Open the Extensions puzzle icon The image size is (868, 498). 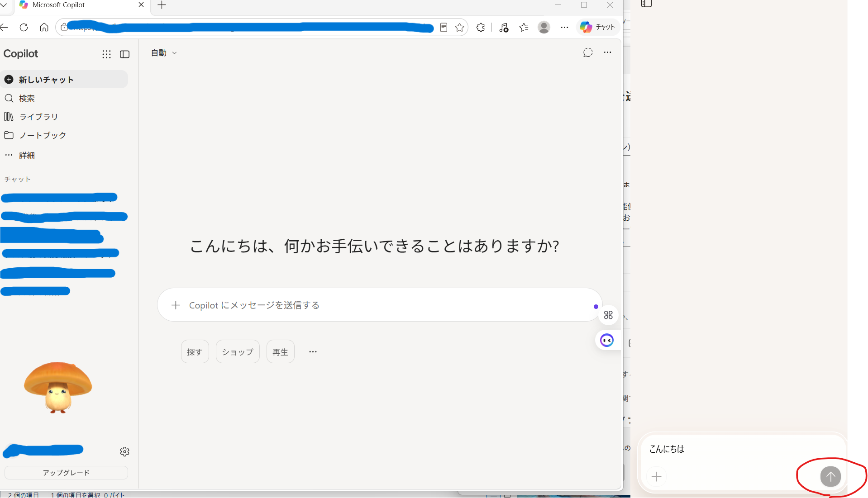click(x=481, y=28)
